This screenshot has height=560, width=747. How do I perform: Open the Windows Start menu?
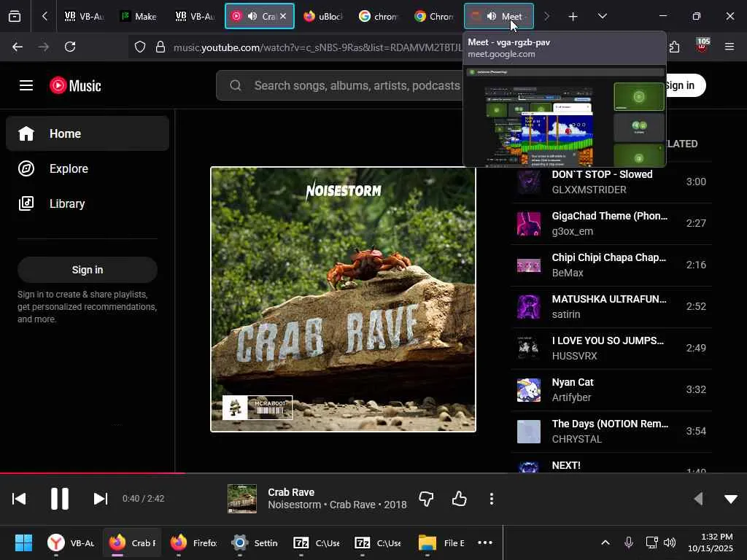coord(23,542)
